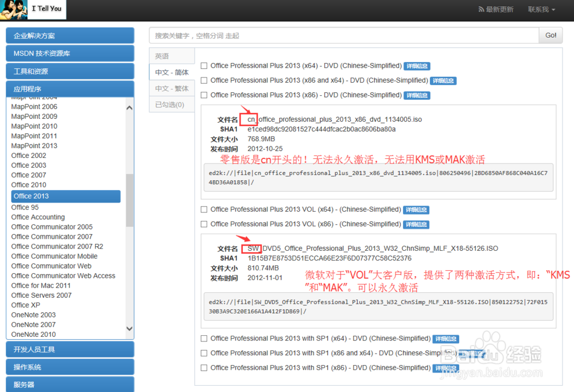The width and height of the screenshot is (574, 392).
Task: Check Office 2013 with SP1 (x86) DVD
Action: click(x=204, y=368)
